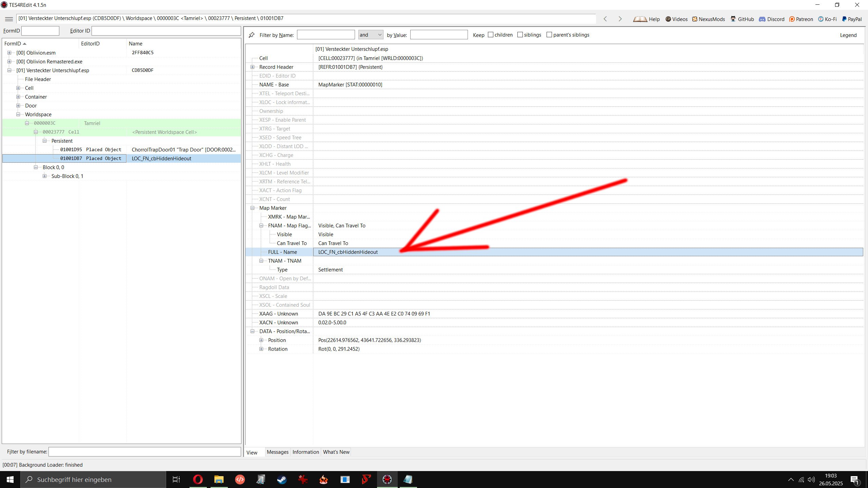Open the GitHub link icon

coord(733,19)
